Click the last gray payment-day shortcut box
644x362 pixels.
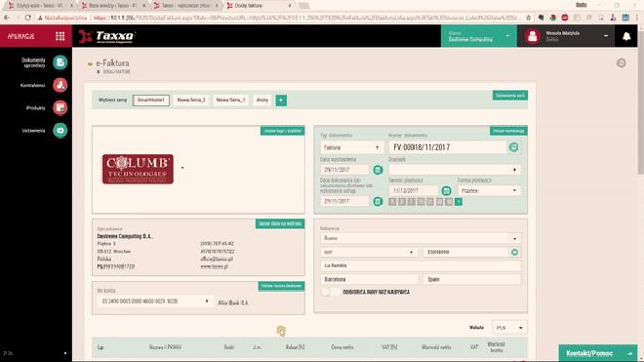(x=449, y=202)
